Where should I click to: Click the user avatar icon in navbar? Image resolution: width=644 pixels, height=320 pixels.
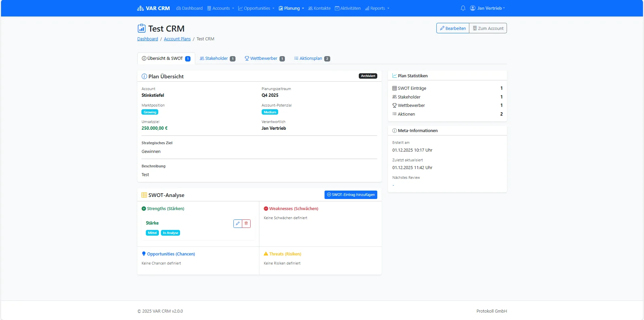[473, 8]
